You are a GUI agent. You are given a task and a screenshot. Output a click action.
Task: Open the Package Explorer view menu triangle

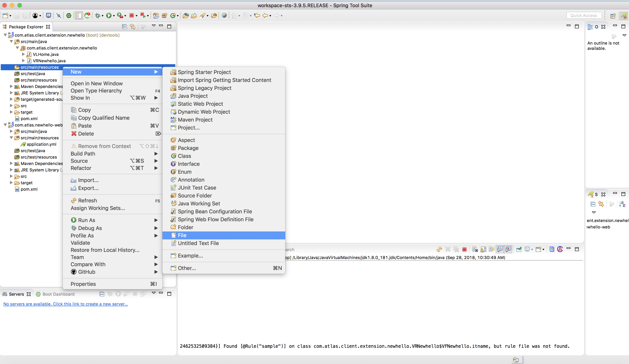[154, 26]
